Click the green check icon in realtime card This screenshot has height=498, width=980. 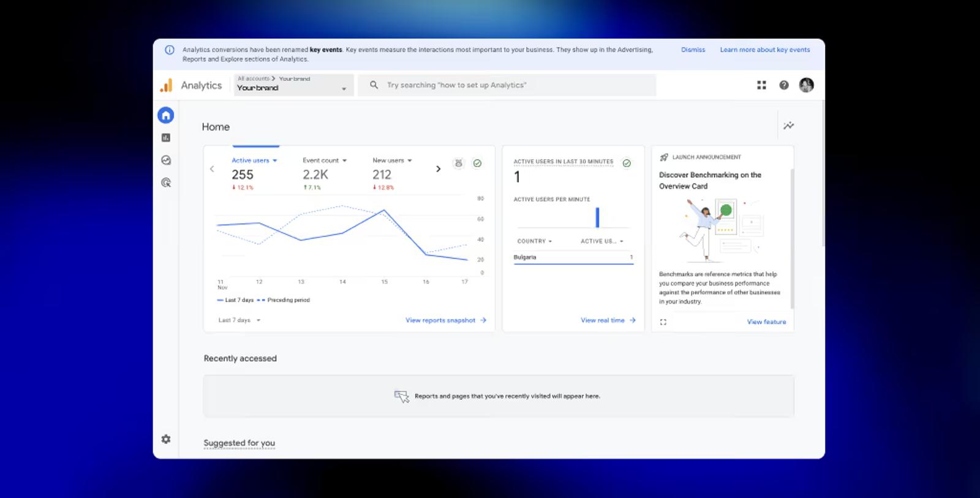point(627,163)
